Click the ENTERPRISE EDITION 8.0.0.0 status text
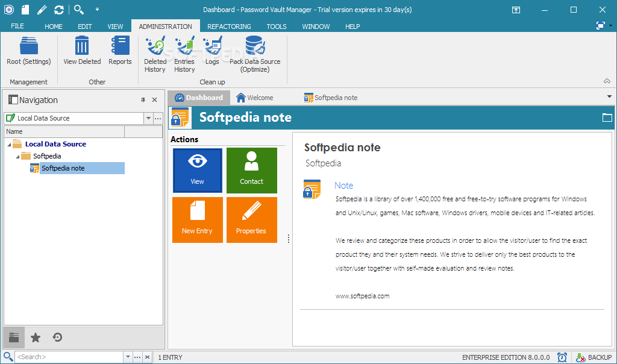The image size is (617, 364). pyautogui.click(x=506, y=357)
